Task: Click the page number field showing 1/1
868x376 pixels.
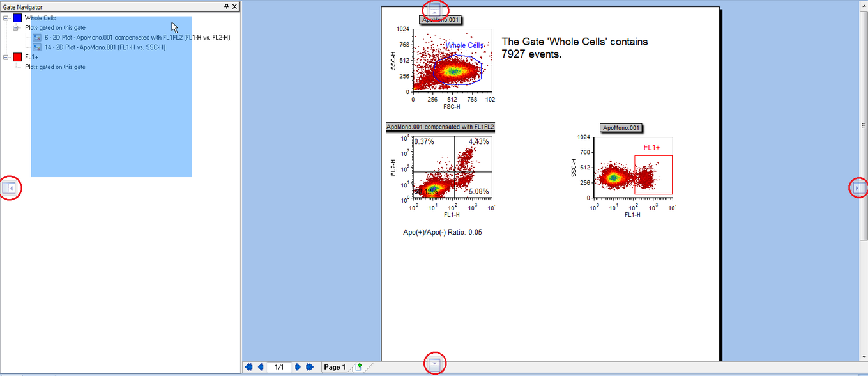Action: coord(279,367)
